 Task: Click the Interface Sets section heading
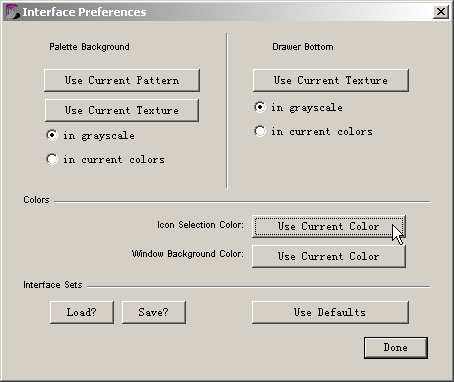[53, 285]
